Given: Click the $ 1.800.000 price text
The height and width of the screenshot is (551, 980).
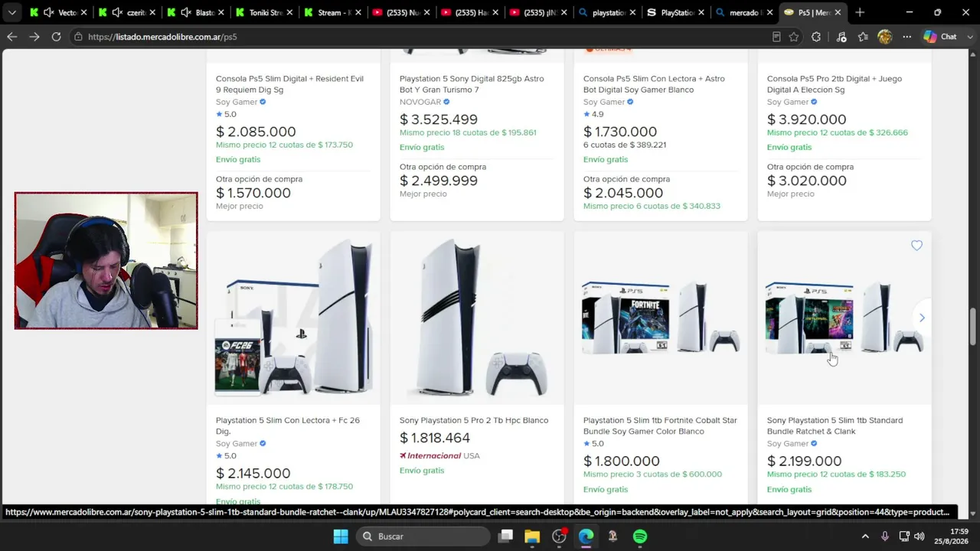Looking at the screenshot, I should pyautogui.click(x=621, y=461).
